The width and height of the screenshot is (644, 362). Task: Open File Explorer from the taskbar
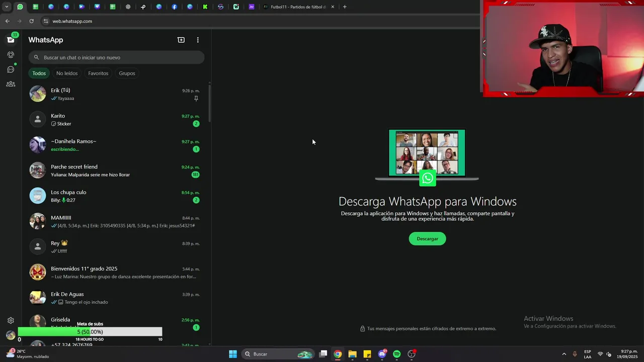pyautogui.click(x=352, y=354)
